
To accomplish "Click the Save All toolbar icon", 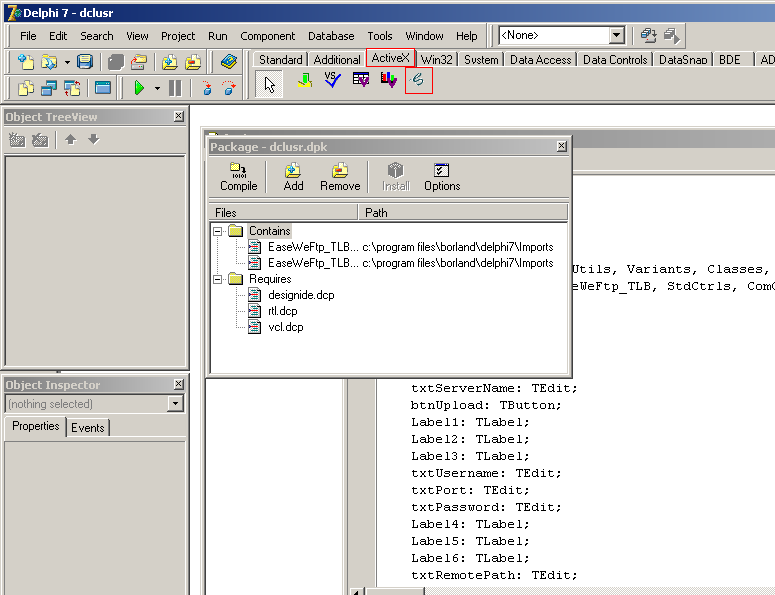I will [116, 62].
